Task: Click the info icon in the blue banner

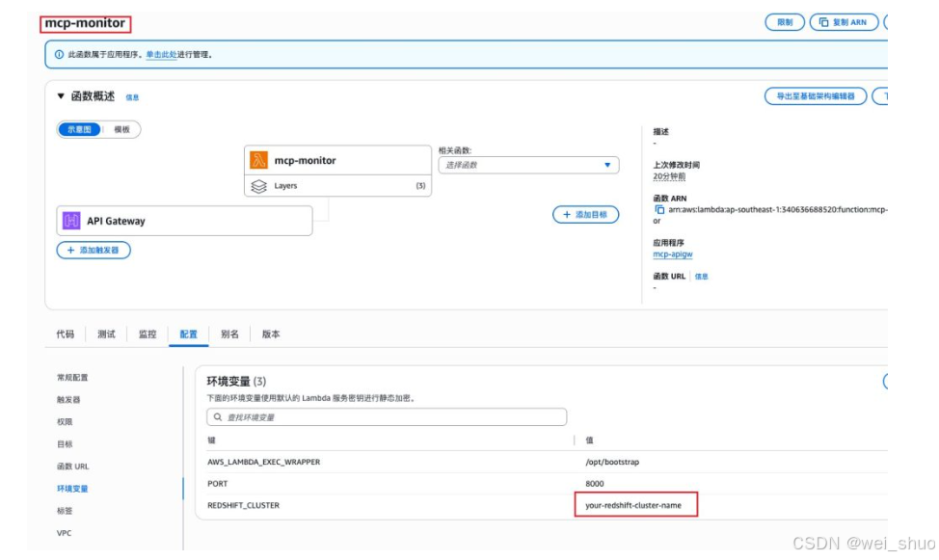Action: 59,55
